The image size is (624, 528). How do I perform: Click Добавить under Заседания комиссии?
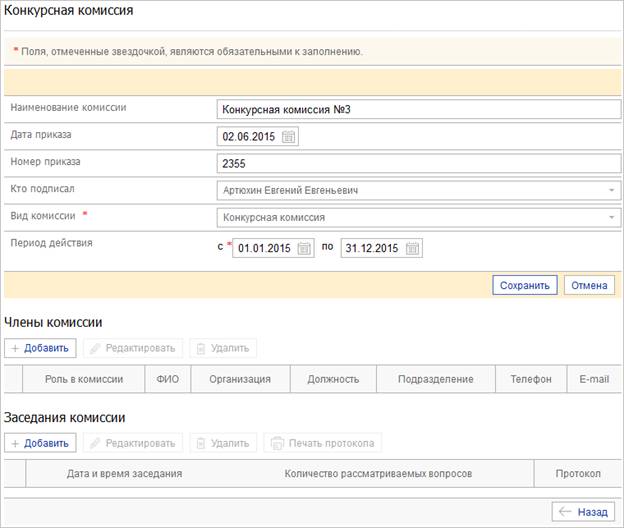(40, 443)
